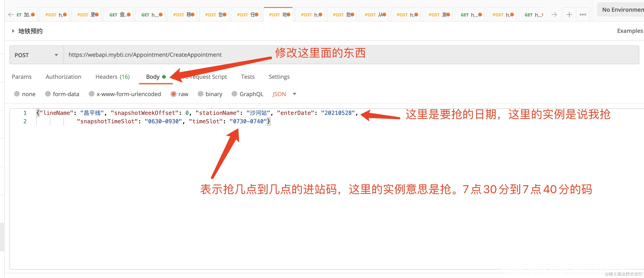The image size is (644, 278).
Task: Click unsaved dot on POST 发 tab
Action: [448, 15]
